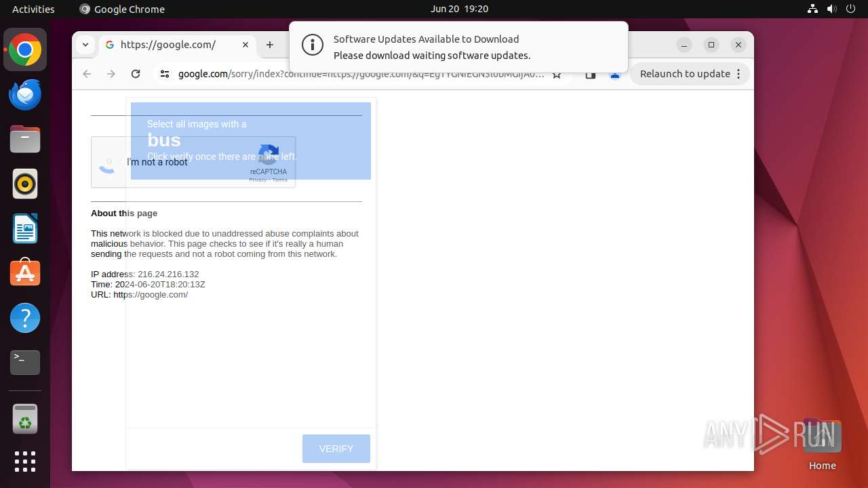
Task: Open Google Chrome from the dock
Action: (25, 49)
